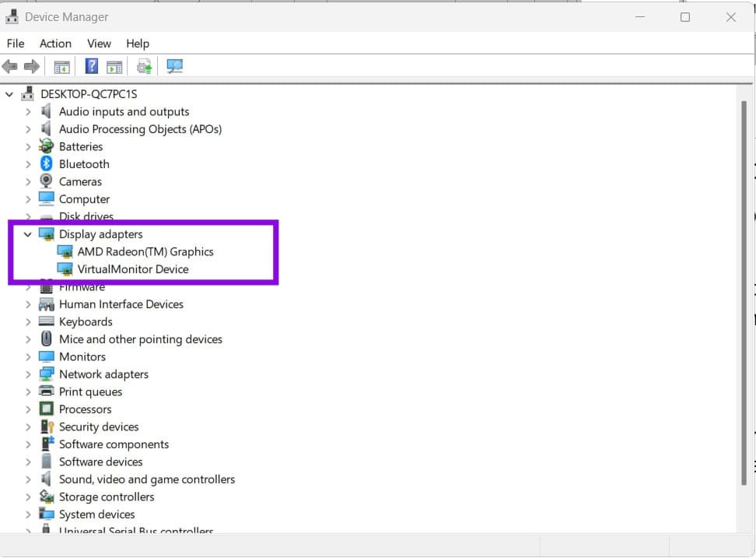This screenshot has height=558, width=756.
Task: Collapse the DESKTOP-QC7PC1S root node
Action: point(9,94)
